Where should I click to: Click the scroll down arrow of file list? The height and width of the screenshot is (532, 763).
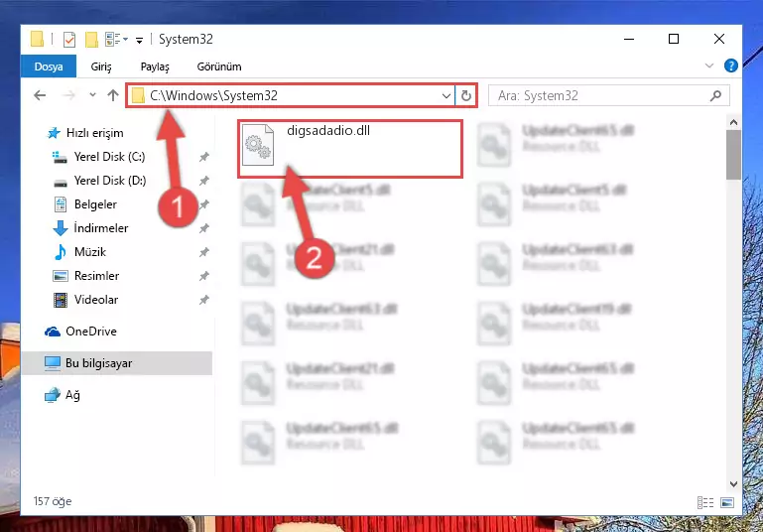coord(733,484)
